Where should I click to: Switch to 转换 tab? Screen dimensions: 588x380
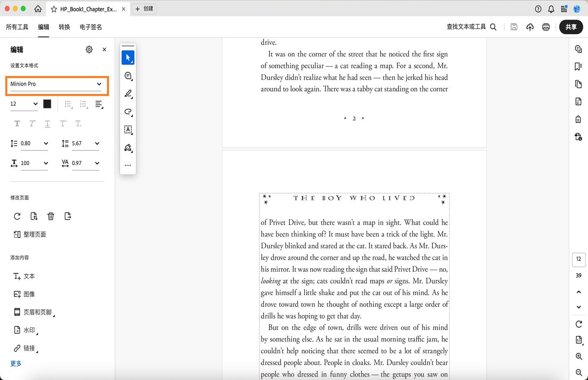[x=65, y=27]
